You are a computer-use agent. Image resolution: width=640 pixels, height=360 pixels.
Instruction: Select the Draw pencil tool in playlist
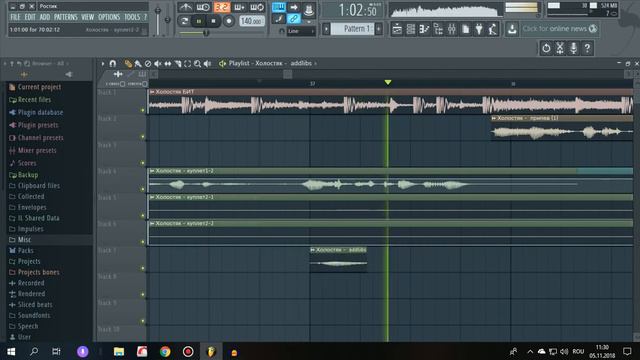click(128, 63)
